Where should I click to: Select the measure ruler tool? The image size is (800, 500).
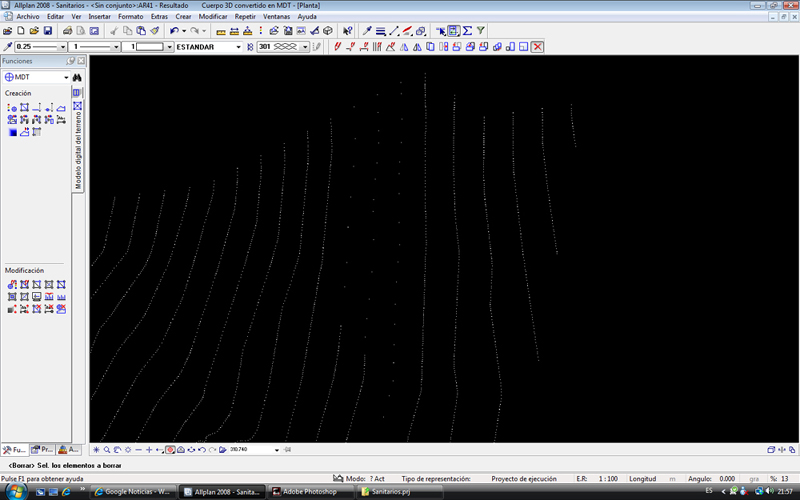click(221, 31)
